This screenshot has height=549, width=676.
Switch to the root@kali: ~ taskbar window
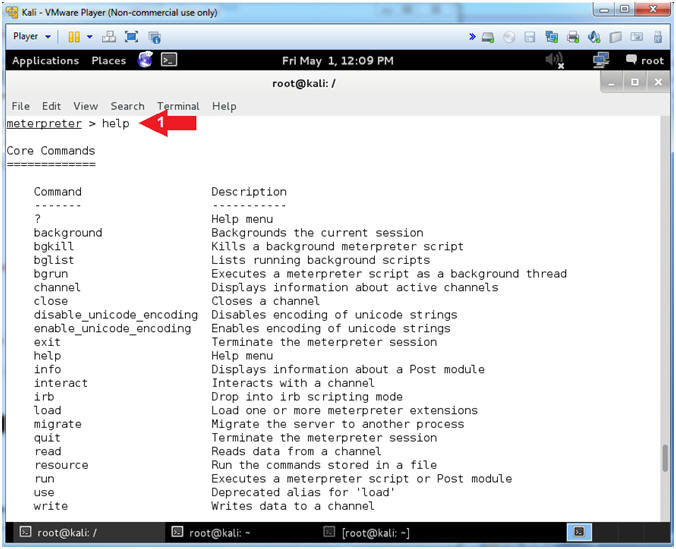click(240, 533)
